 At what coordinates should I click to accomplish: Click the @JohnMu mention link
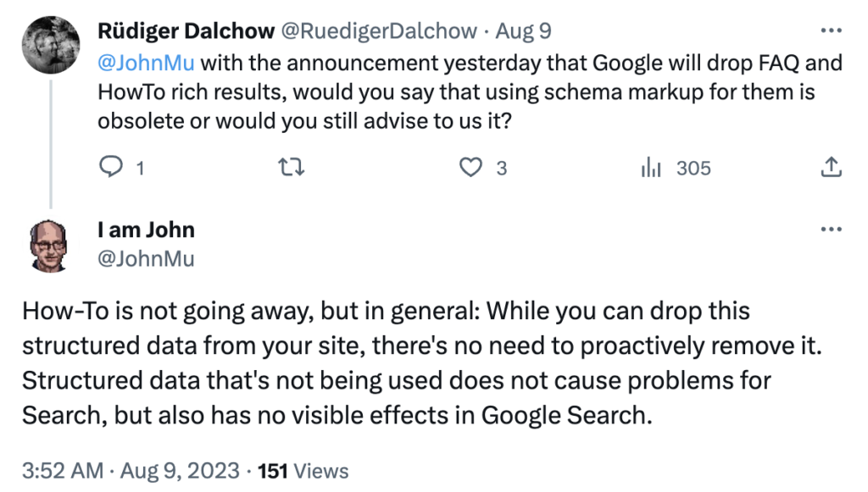pos(146,63)
